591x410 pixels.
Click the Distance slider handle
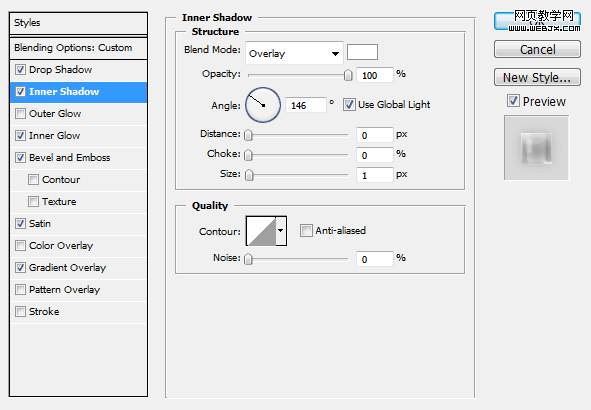(x=248, y=135)
